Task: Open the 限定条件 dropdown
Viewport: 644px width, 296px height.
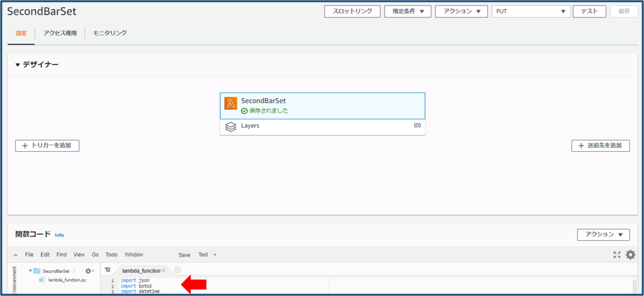Action: tap(408, 11)
